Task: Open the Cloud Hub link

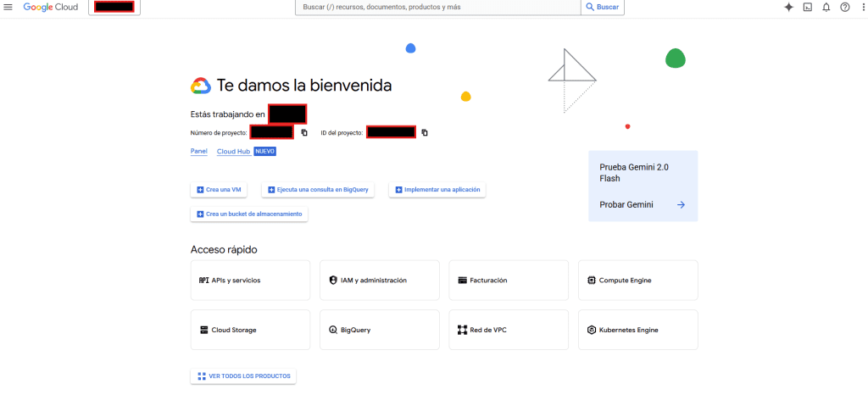Action: pos(234,151)
